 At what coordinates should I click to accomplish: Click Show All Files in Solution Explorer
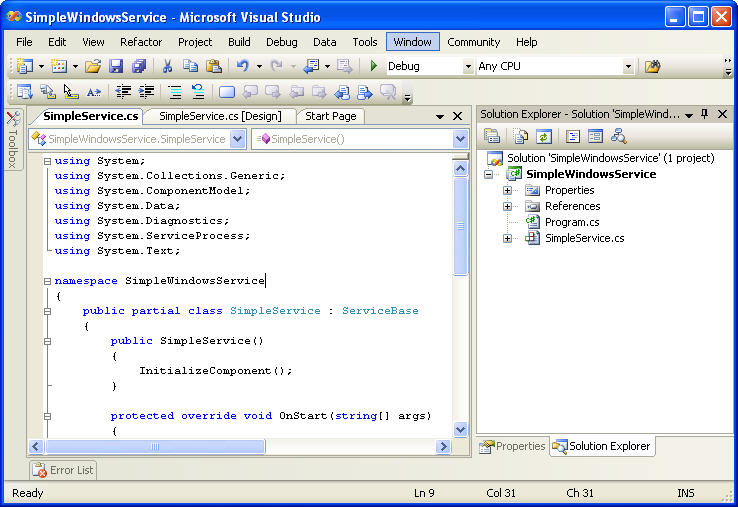[x=521, y=137]
